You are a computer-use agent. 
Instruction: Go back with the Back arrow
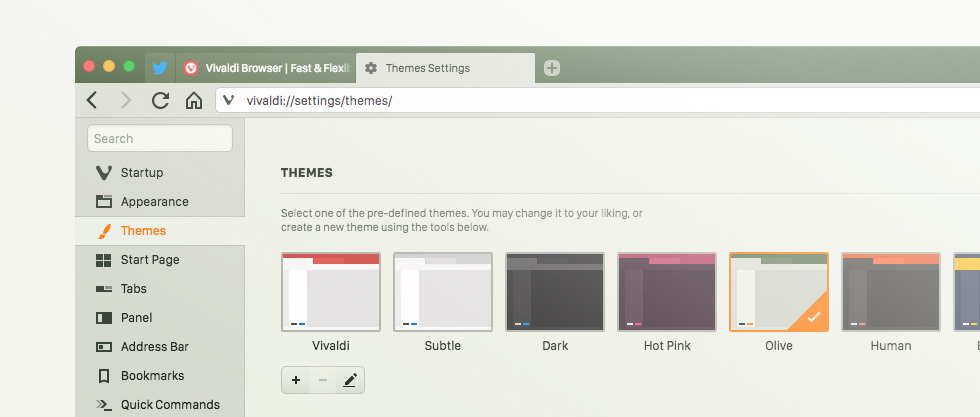click(x=92, y=100)
